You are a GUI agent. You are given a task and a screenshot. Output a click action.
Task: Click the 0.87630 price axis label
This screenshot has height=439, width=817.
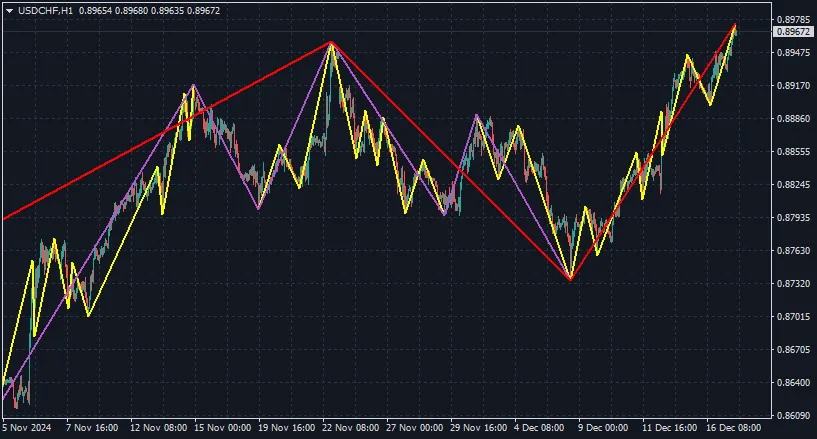pyautogui.click(x=791, y=250)
